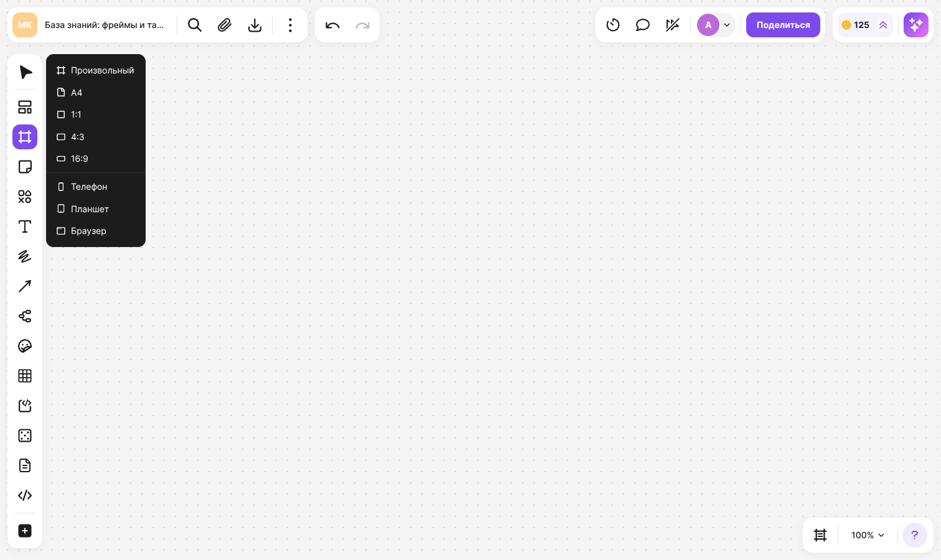The width and height of the screenshot is (941, 560).
Task: Pick the 1:1 frame ratio
Action: pyautogui.click(x=96, y=114)
